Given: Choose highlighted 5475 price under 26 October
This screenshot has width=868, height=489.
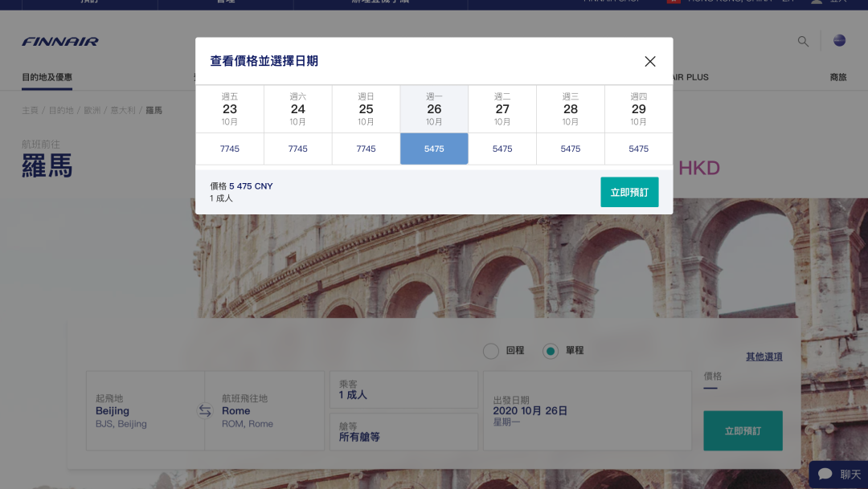Looking at the screenshot, I should coord(434,149).
